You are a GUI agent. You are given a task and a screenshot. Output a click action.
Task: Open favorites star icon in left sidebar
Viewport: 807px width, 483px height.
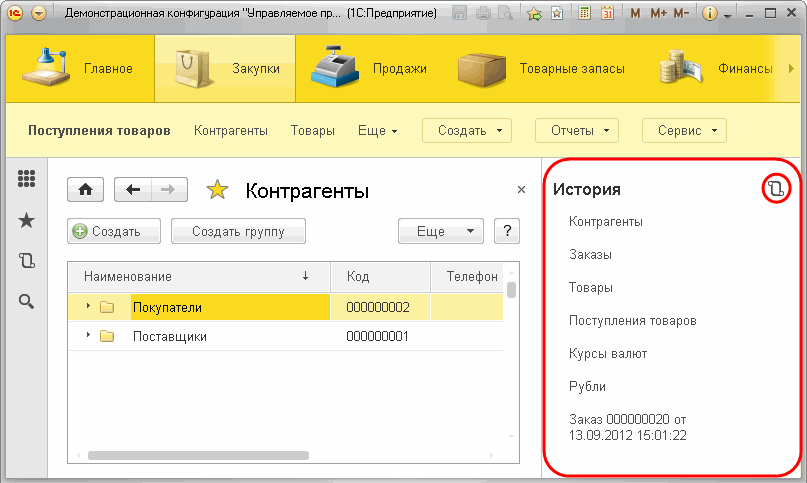pyautogui.click(x=26, y=220)
